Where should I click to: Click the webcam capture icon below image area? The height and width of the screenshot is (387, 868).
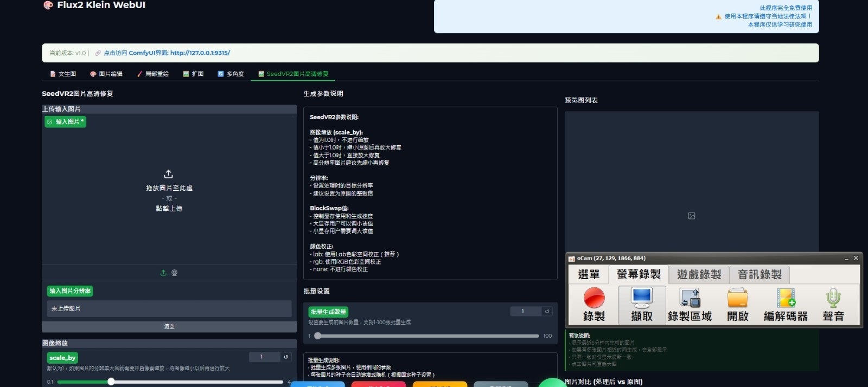click(x=175, y=273)
